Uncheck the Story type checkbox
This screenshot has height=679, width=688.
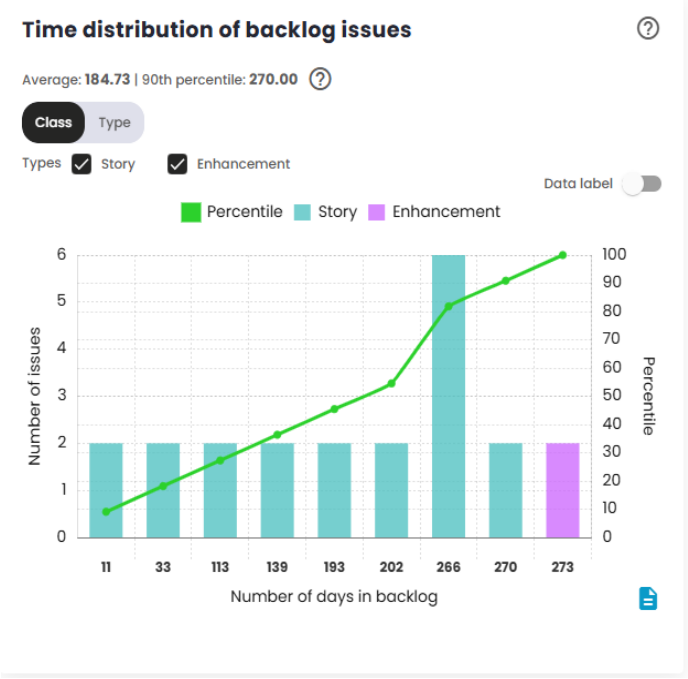pyautogui.click(x=82, y=164)
